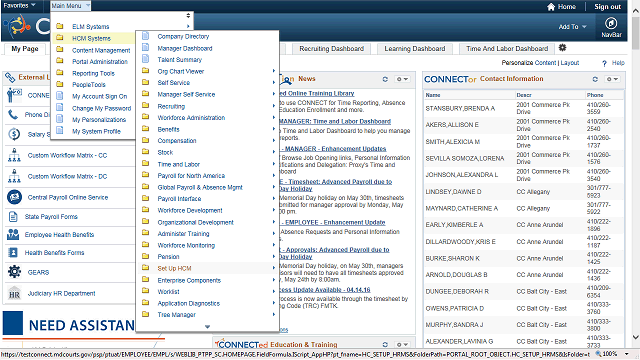Click the Main Menu sort arrows

[188, 16]
